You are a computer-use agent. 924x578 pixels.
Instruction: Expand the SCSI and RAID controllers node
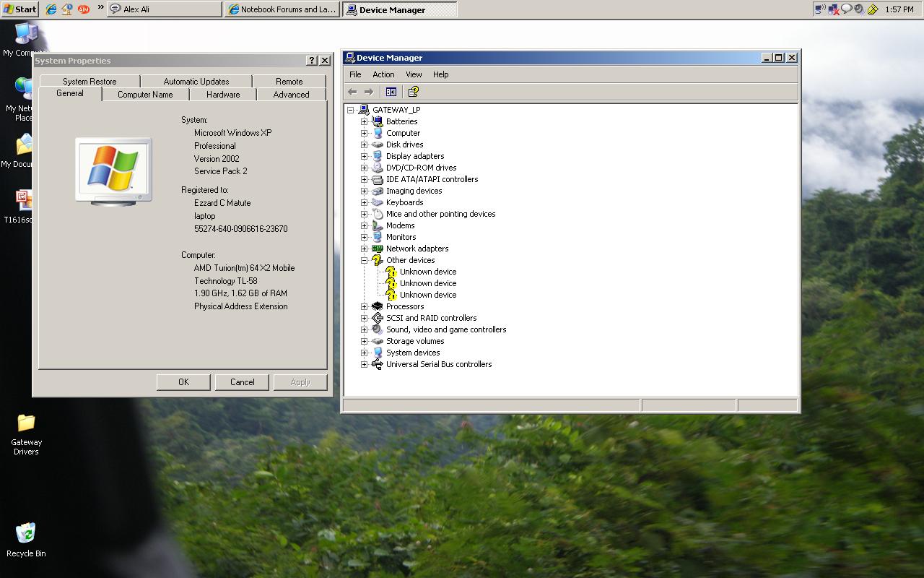[x=365, y=318]
